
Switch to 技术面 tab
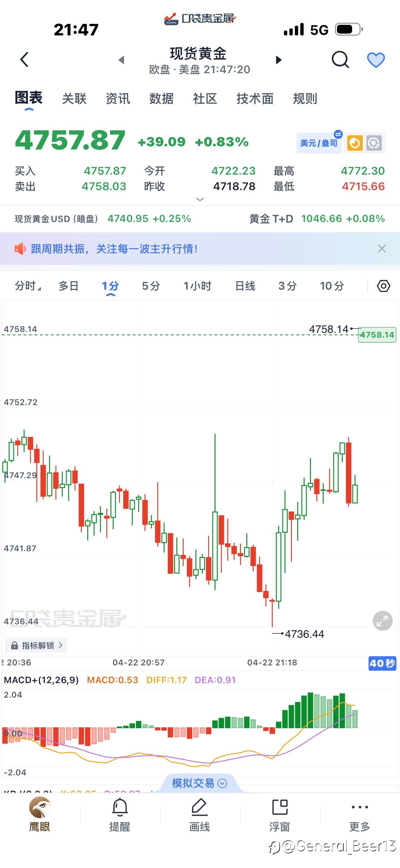pyautogui.click(x=255, y=99)
